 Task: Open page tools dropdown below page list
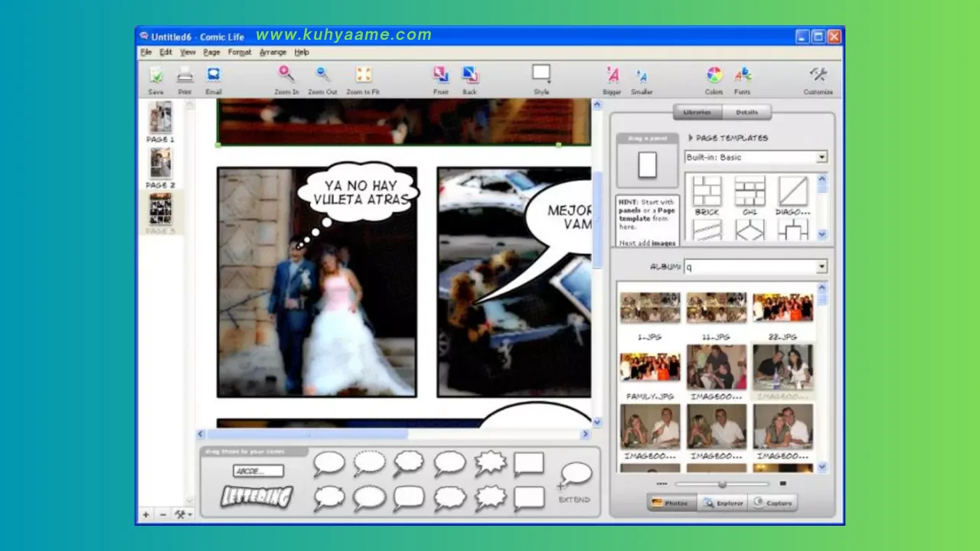183,515
